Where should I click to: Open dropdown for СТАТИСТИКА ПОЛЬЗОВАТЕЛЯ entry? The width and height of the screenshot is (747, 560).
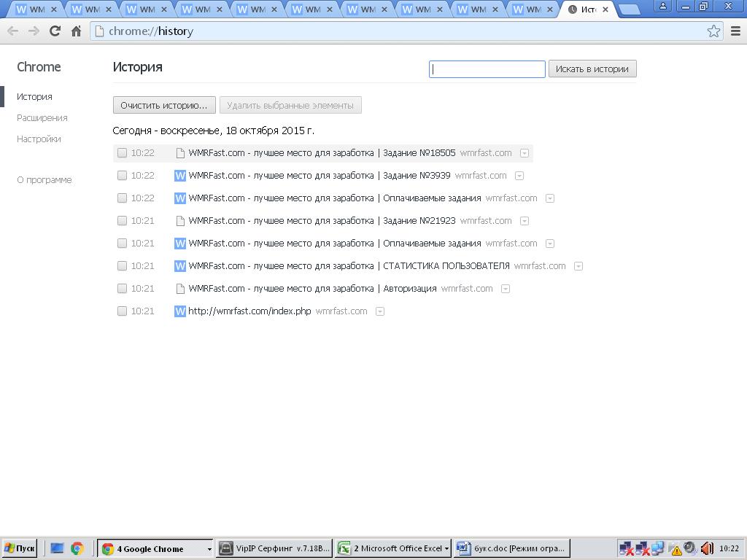click(578, 266)
